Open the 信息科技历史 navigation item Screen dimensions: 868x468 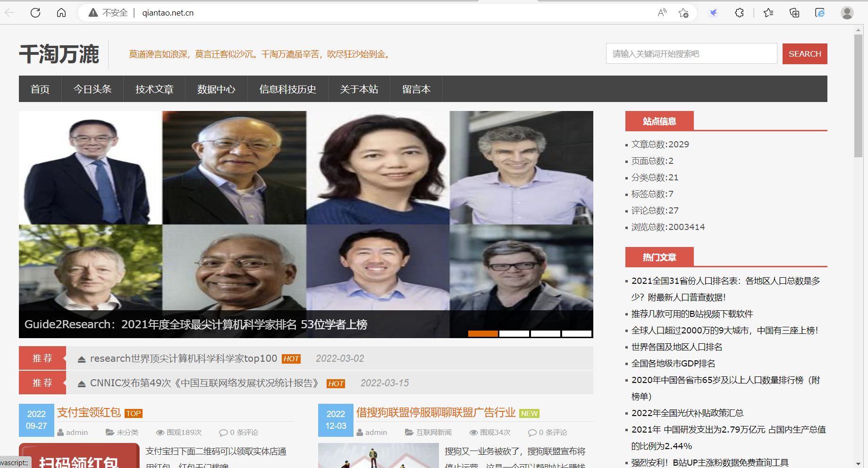point(287,89)
